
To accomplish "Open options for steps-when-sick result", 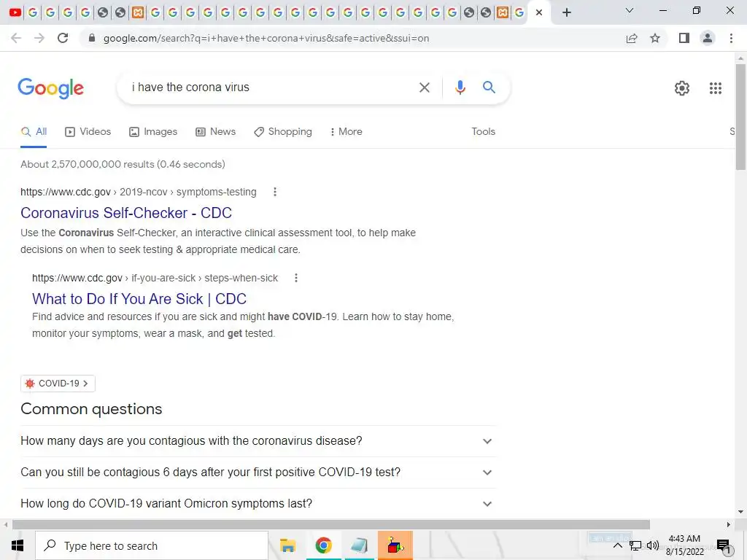I will pos(296,278).
